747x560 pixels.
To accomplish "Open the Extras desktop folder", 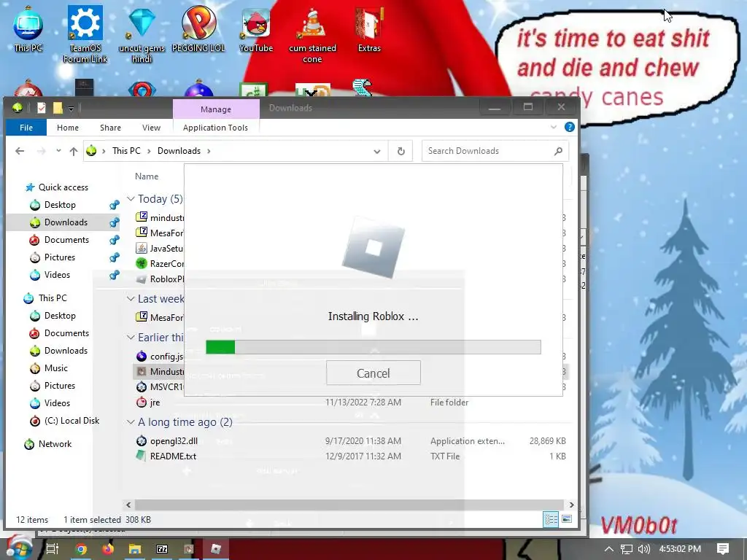I will point(369,29).
